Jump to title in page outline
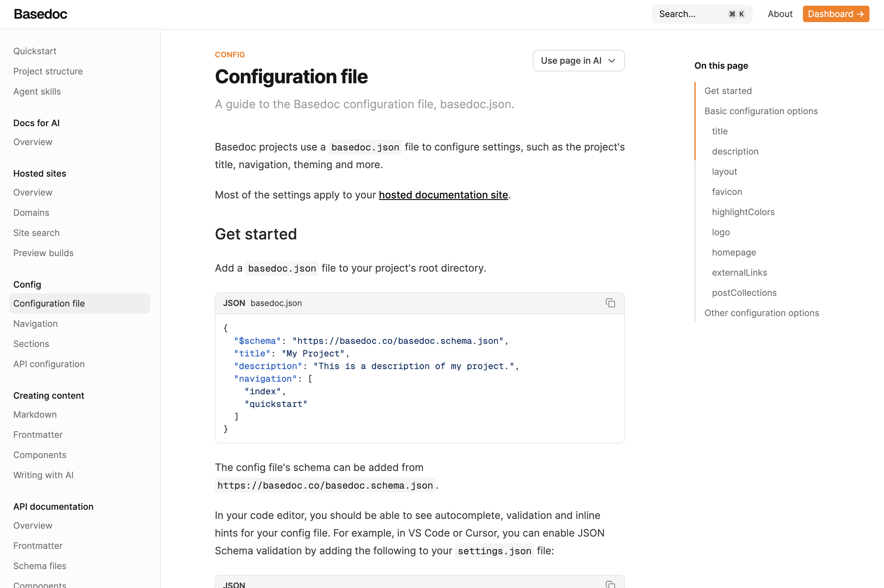Image resolution: width=884 pixels, height=588 pixels. 720,132
